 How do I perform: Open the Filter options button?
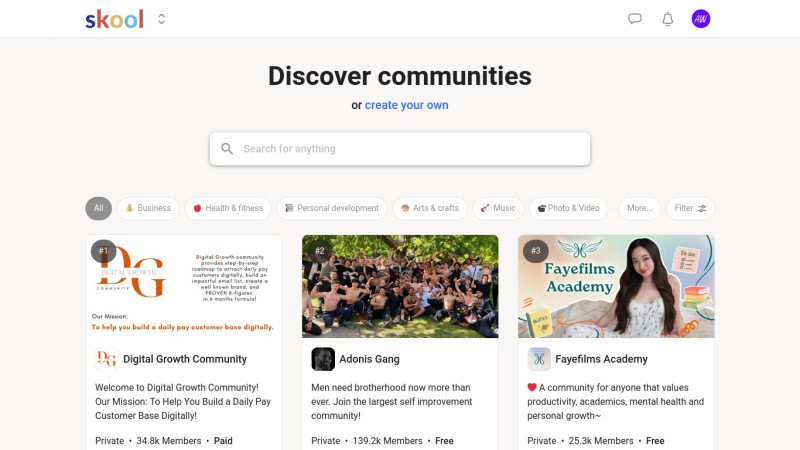tap(690, 208)
